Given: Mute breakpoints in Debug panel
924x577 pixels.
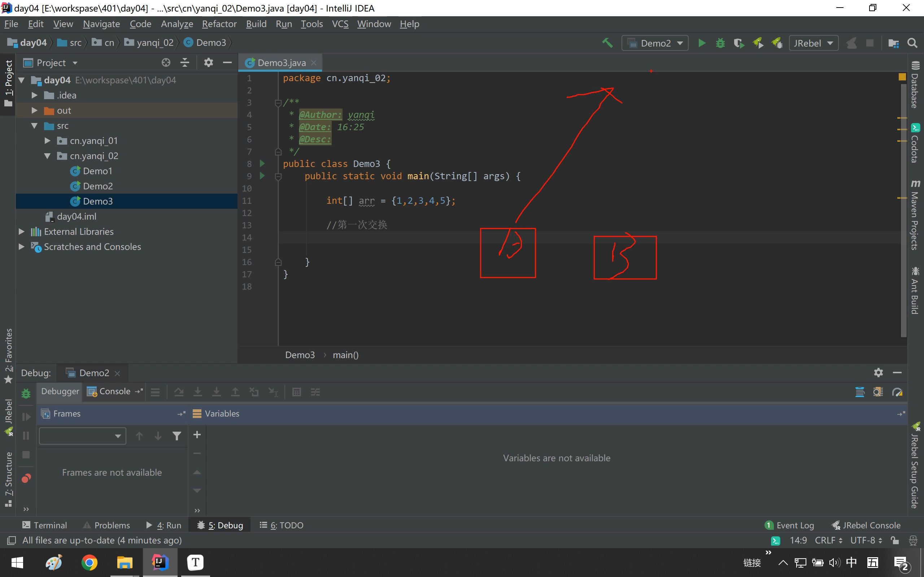Looking at the screenshot, I should click(26, 478).
